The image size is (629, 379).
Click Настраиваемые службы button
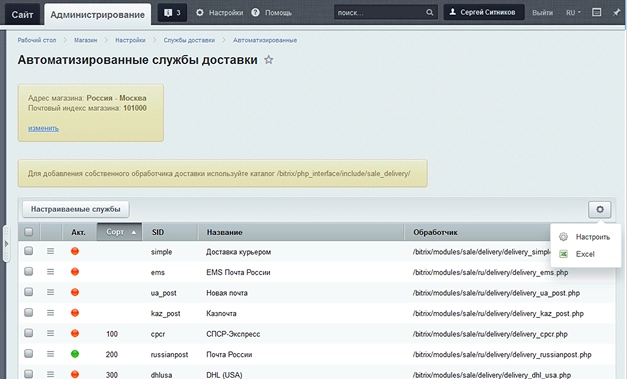coord(75,209)
